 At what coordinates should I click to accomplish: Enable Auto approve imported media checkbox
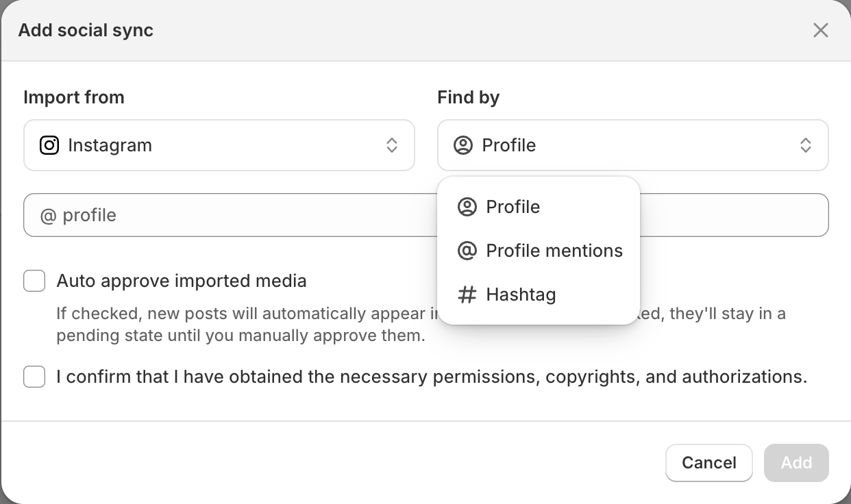click(34, 281)
